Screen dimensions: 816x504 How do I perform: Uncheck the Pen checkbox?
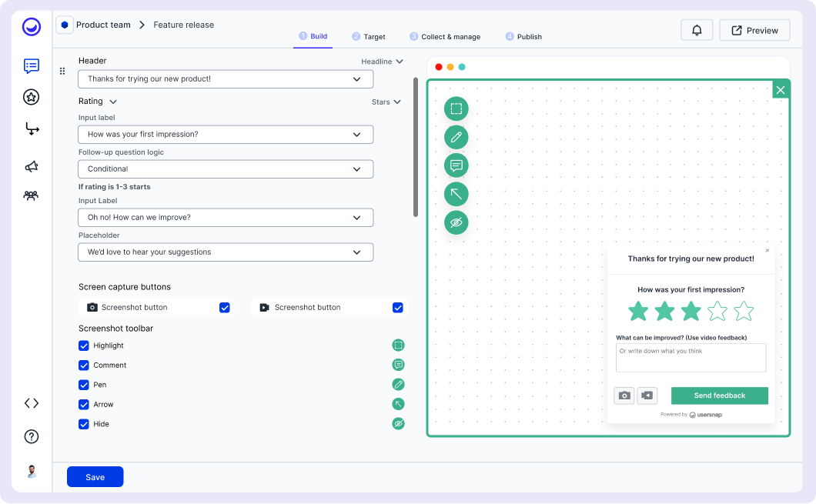84,385
